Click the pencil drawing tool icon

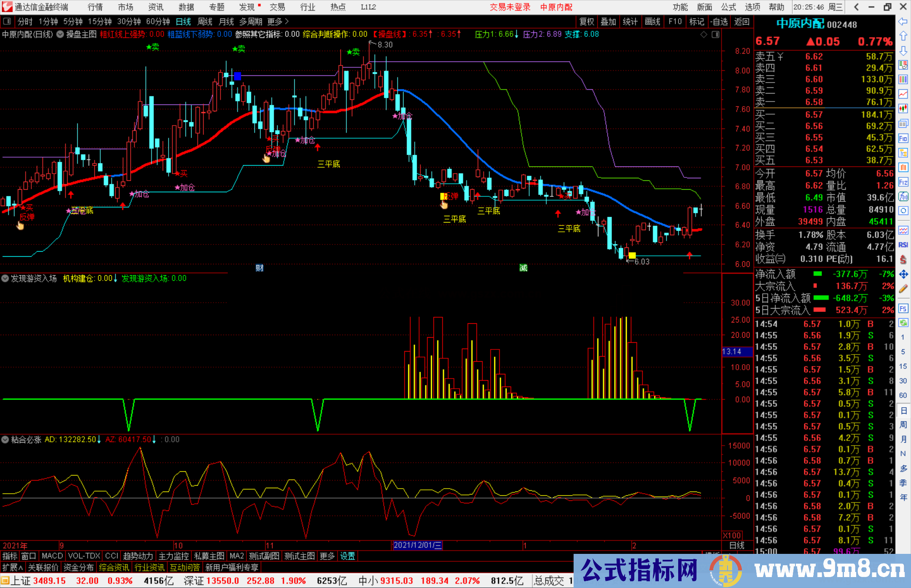[903, 289]
